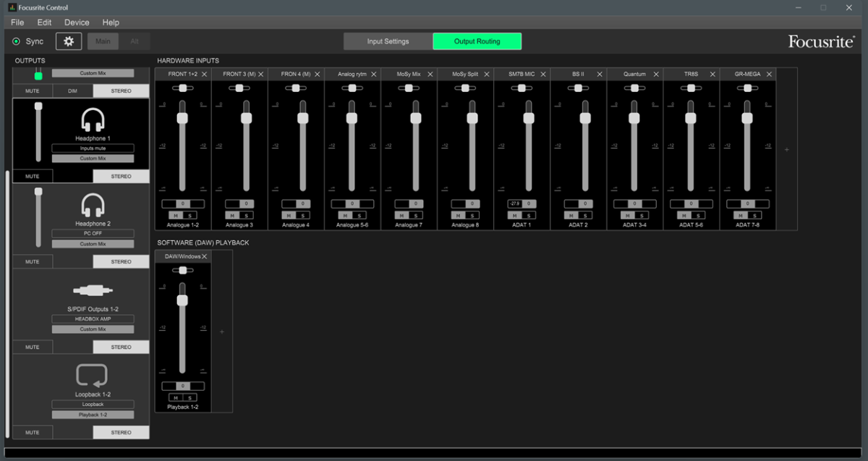Solo the Analogue 5-6 channel
868x461 pixels.
click(x=359, y=215)
